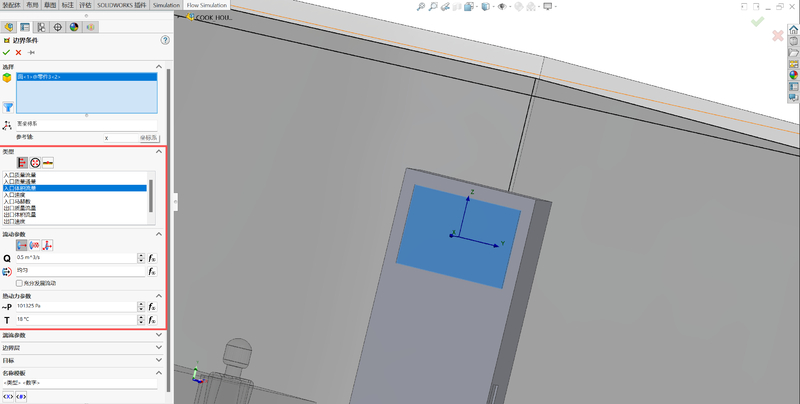Confirm boundary condition with green check
Screen dimensions: 800x404
tap(6, 53)
